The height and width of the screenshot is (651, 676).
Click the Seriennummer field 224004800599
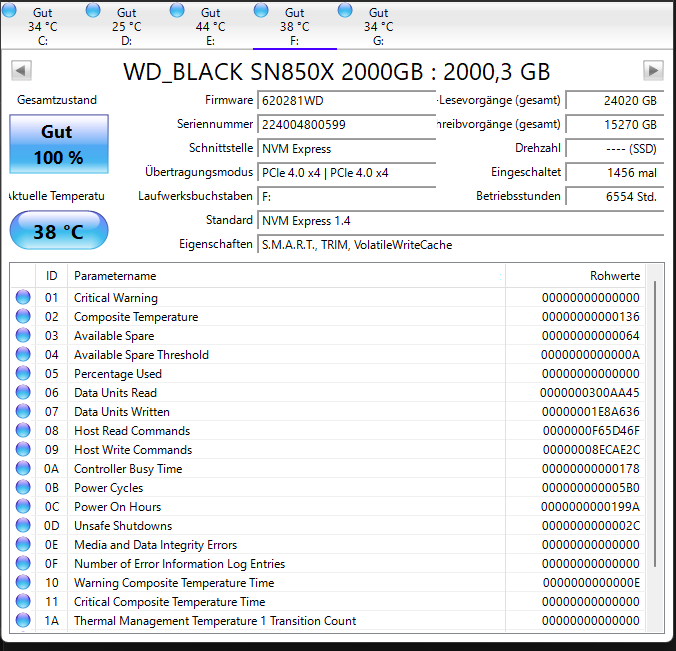(347, 125)
